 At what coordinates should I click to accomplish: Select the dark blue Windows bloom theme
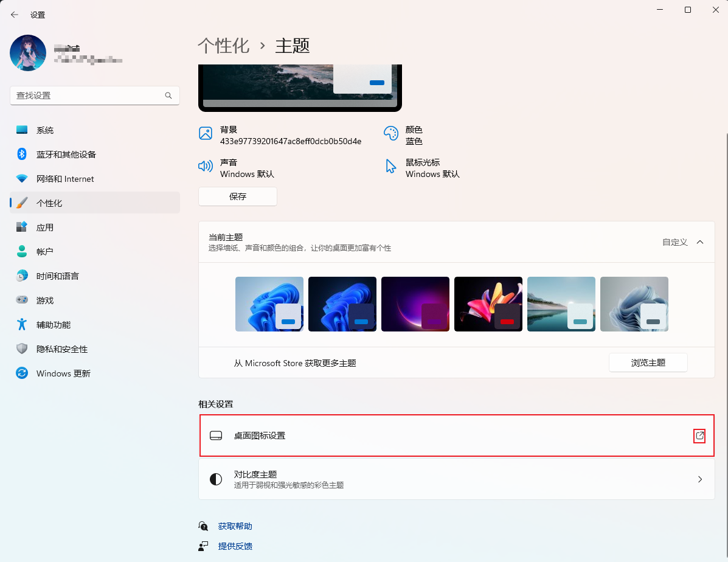342,304
